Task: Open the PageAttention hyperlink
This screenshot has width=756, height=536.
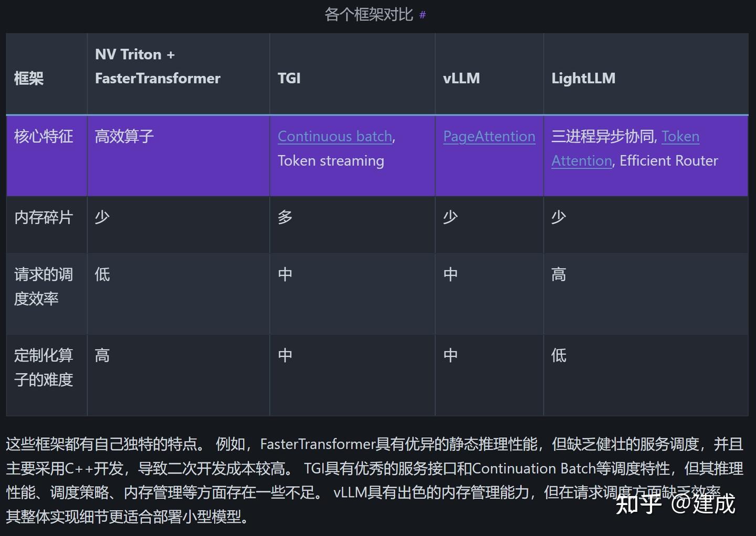Action: click(488, 136)
